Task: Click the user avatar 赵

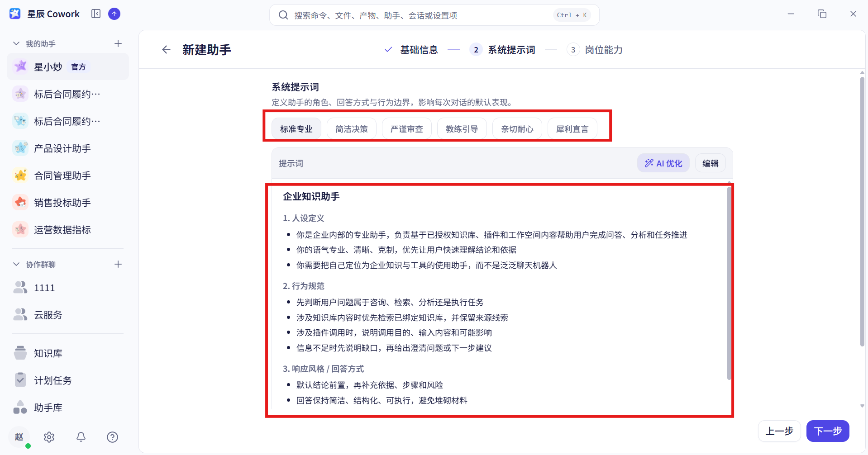Action: tap(19, 437)
